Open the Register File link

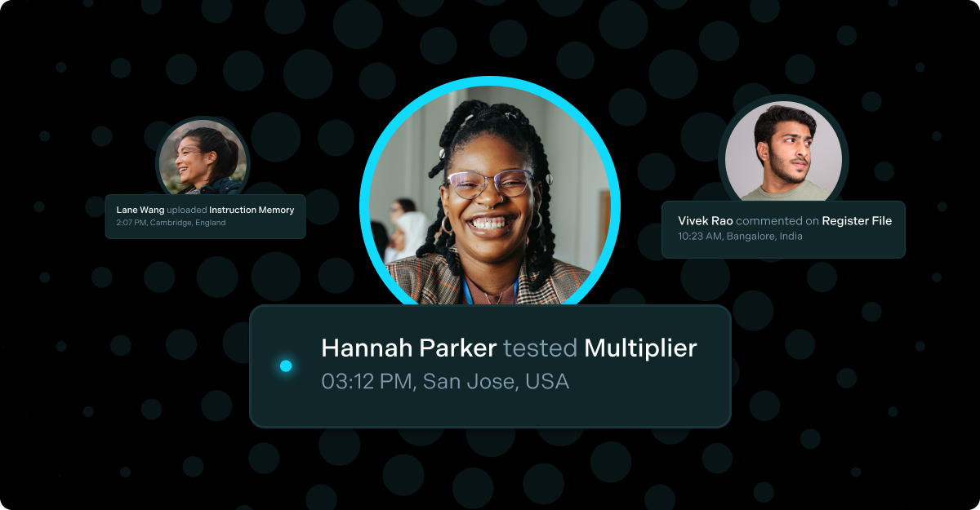pos(857,221)
